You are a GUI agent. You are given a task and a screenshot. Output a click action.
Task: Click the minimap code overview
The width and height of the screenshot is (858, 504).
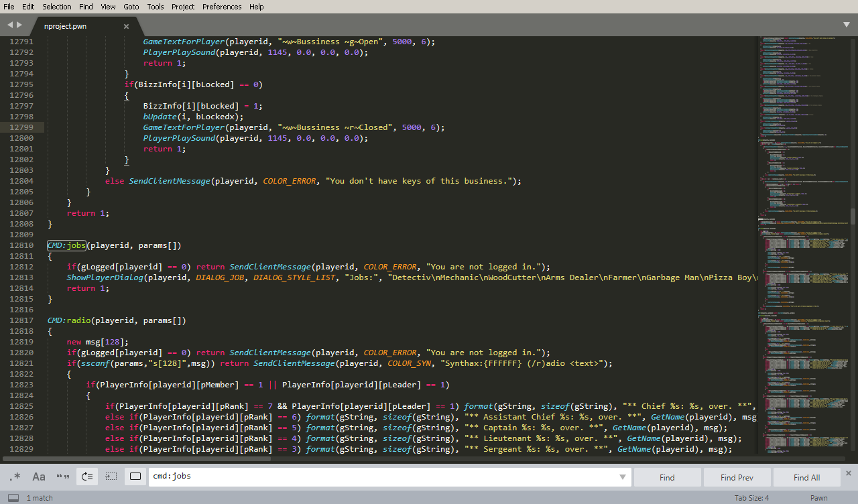[x=802, y=245]
